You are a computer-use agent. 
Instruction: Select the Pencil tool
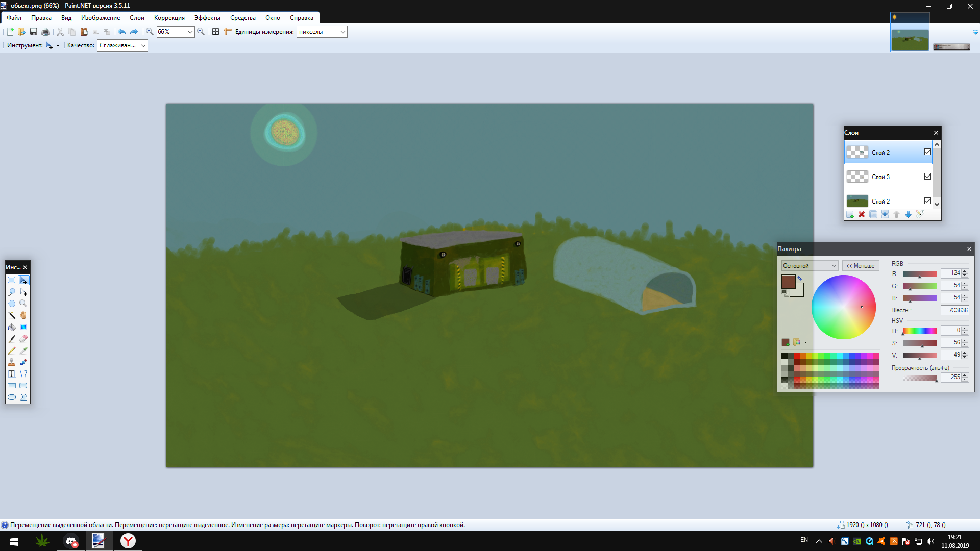pos(12,350)
